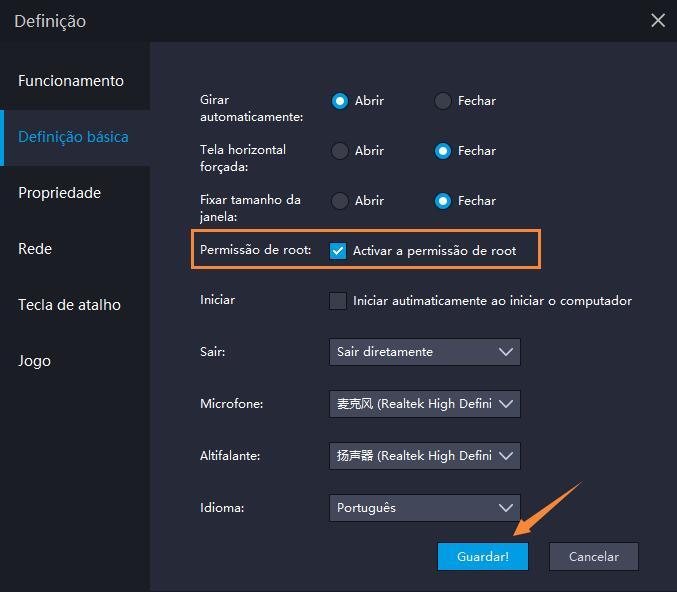677x592 pixels.
Task: Select Abrir for Tela horizontal forçada
Action: coord(340,151)
